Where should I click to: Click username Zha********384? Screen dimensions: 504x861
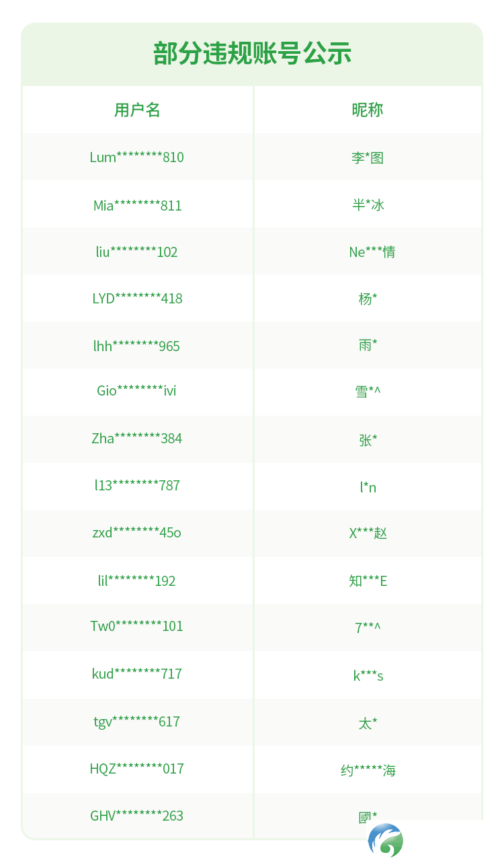137,439
